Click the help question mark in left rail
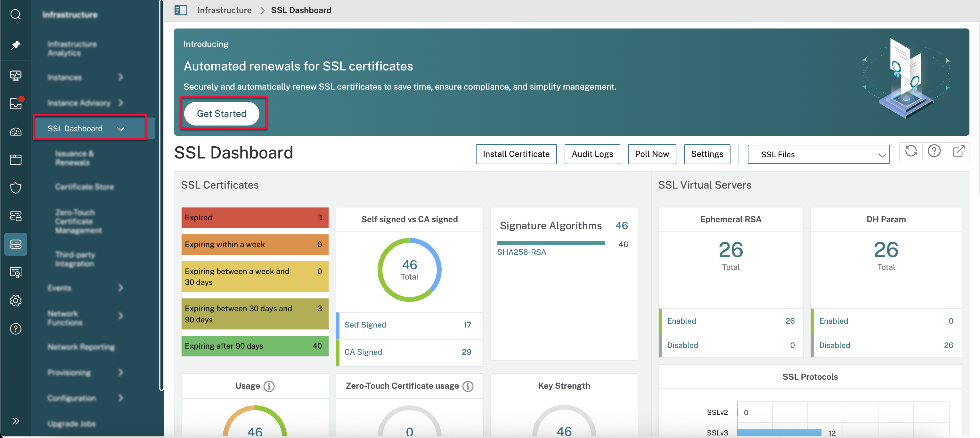The image size is (980, 438). (x=16, y=328)
